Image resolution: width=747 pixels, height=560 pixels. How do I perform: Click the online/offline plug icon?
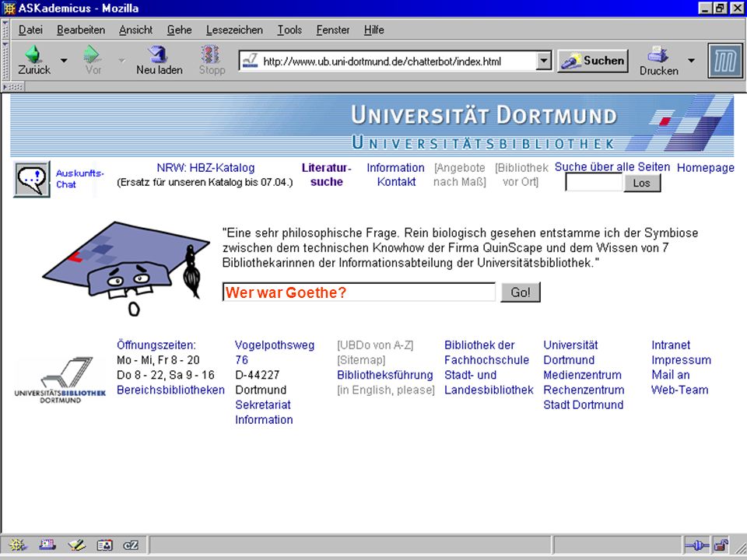696,545
